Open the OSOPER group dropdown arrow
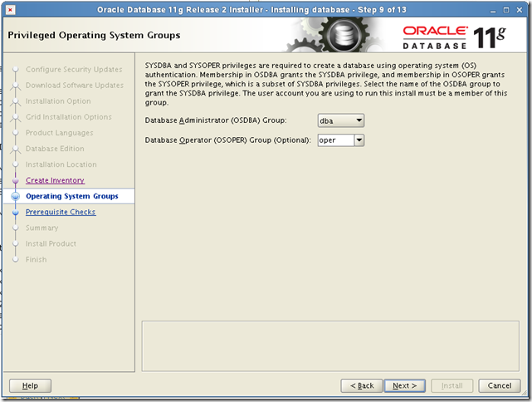532x402 pixels. (359, 140)
